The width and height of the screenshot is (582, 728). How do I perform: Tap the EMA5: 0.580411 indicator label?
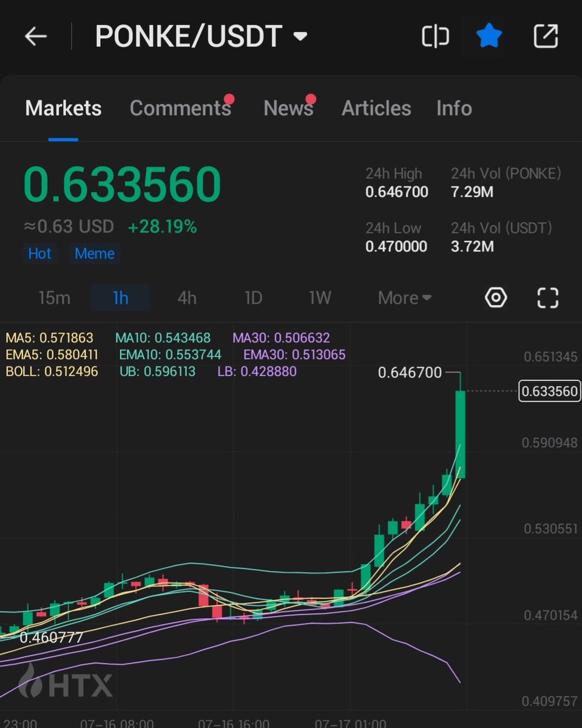[52, 354]
